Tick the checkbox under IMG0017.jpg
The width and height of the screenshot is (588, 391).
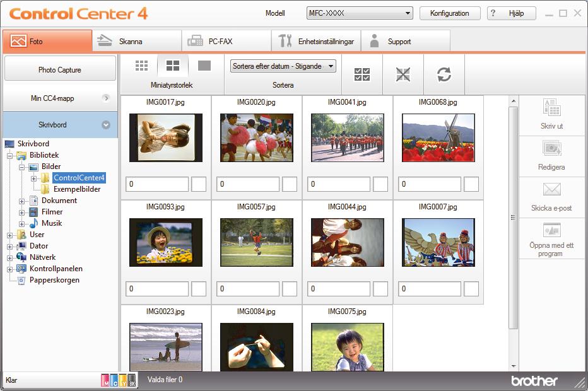click(199, 184)
